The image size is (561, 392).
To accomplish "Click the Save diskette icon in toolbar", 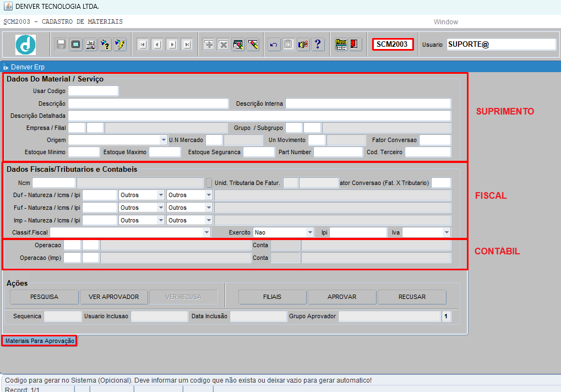I will point(61,45).
